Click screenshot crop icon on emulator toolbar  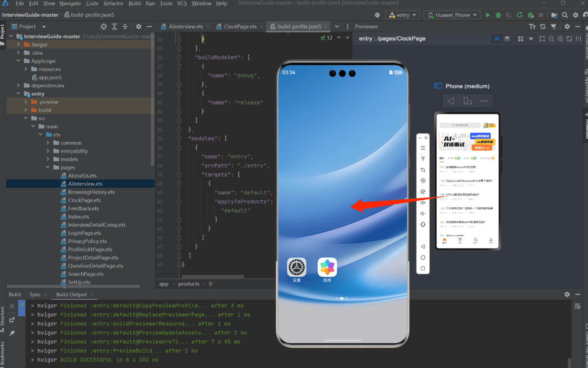[x=423, y=170]
